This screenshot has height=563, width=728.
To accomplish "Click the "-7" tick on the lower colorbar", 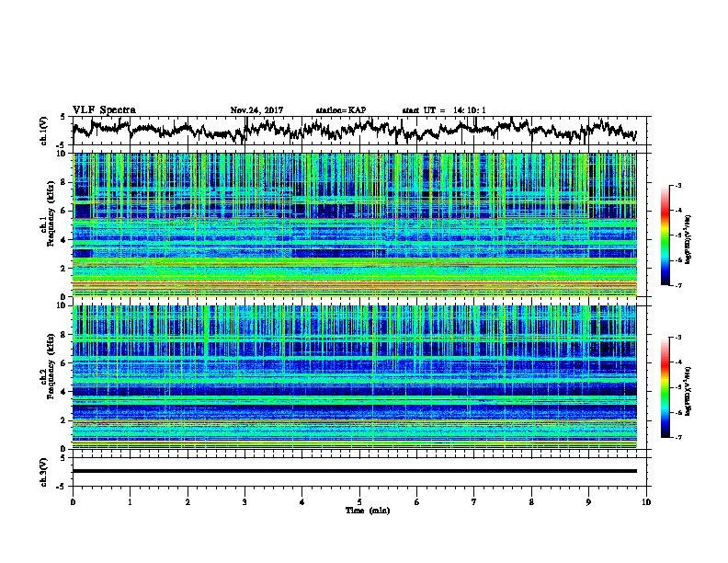I will point(678,437).
